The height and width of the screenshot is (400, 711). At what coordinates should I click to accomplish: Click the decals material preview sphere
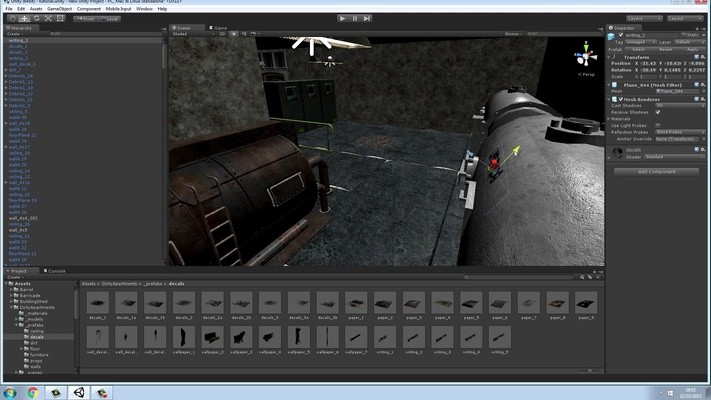(x=617, y=153)
